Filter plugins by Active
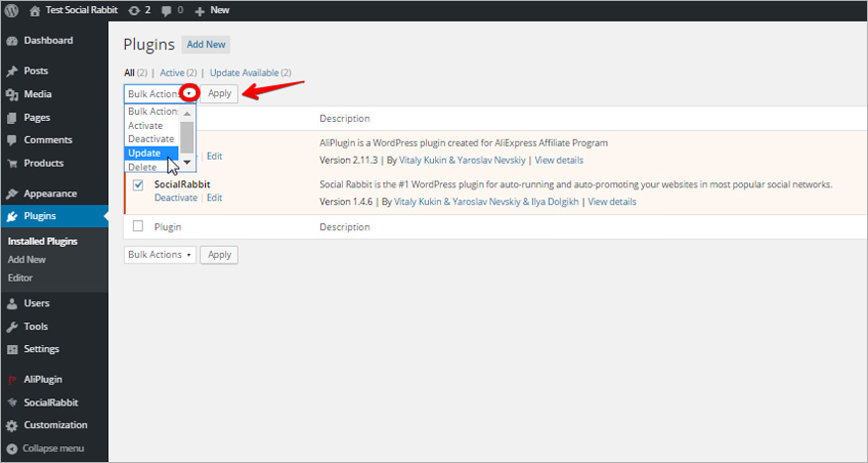Image resolution: width=868 pixels, height=463 pixels. click(172, 73)
